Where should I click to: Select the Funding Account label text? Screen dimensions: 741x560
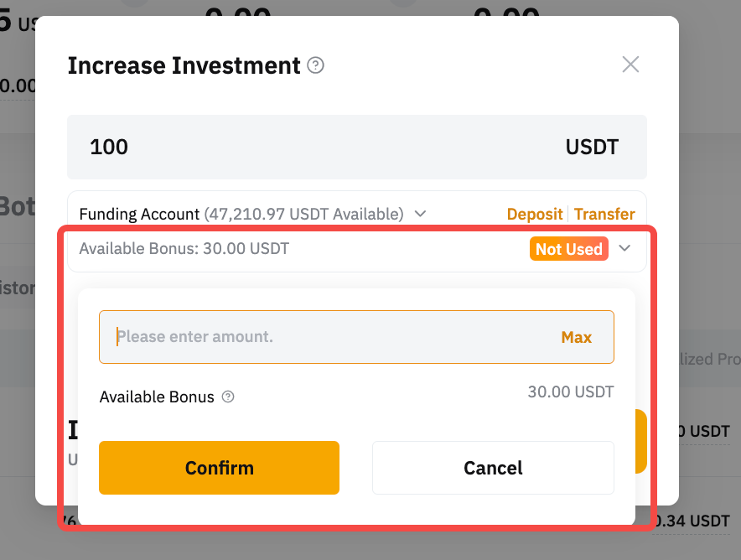tap(139, 214)
